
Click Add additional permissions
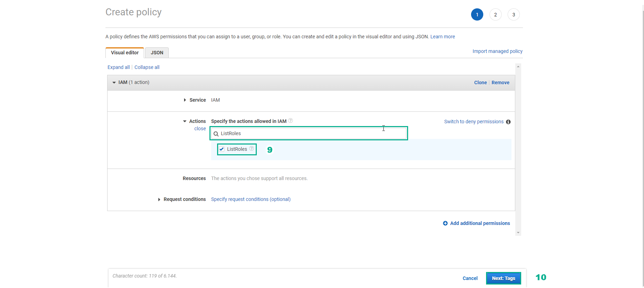[480, 223]
